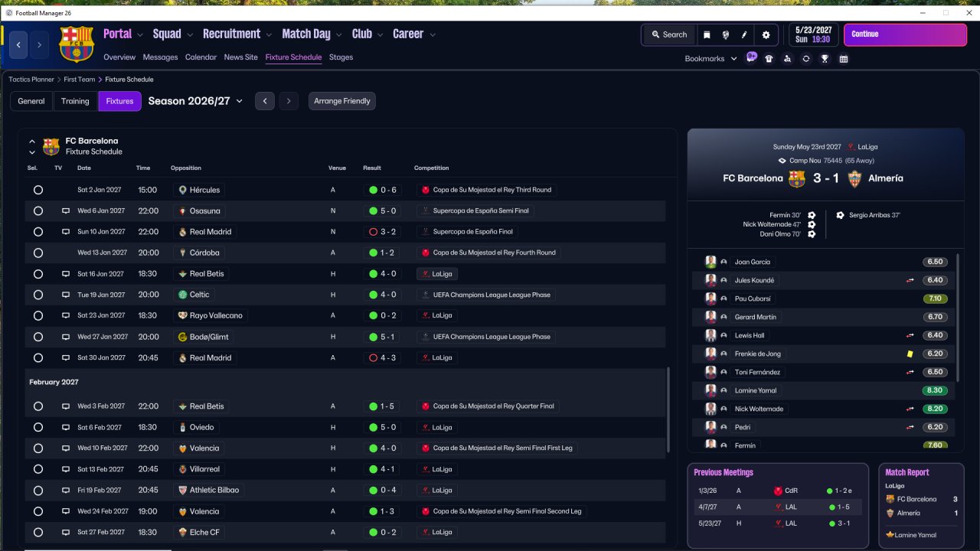
Task: Open the messages icon showing 9+ badge
Action: click(751, 58)
